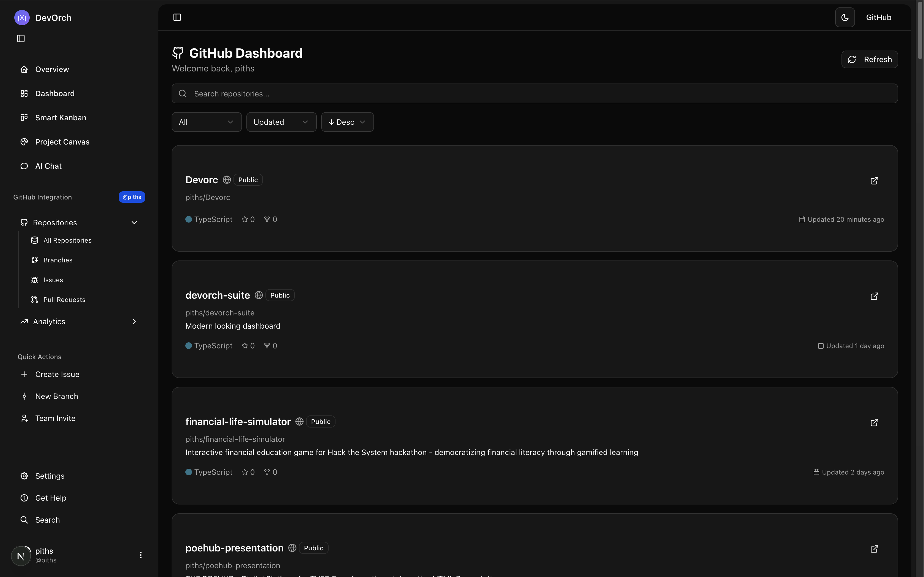Click the Refresh button

[869, 60]
